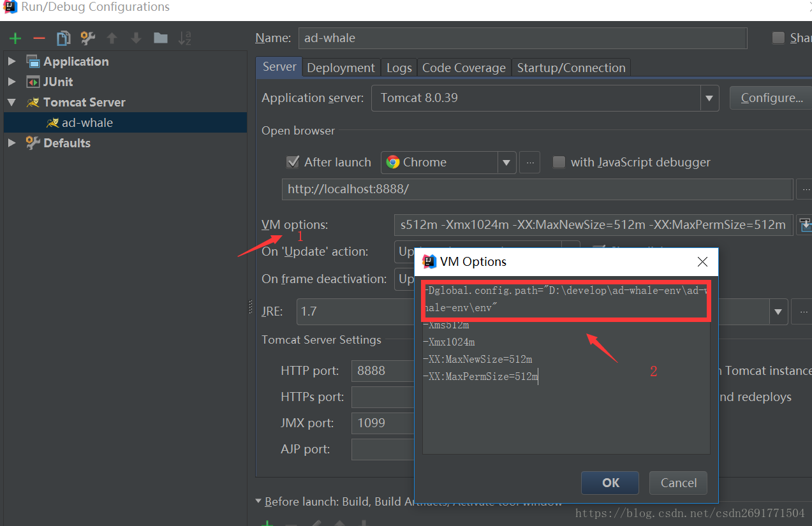
Task: Collapse the Tomcat Server tree node
Action: tap(11, 102)
